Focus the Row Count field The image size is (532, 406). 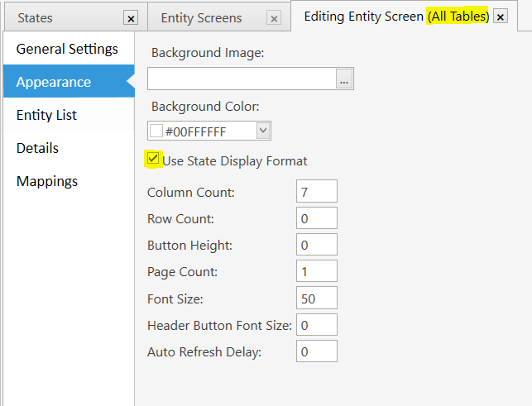(x=317, y=217)
